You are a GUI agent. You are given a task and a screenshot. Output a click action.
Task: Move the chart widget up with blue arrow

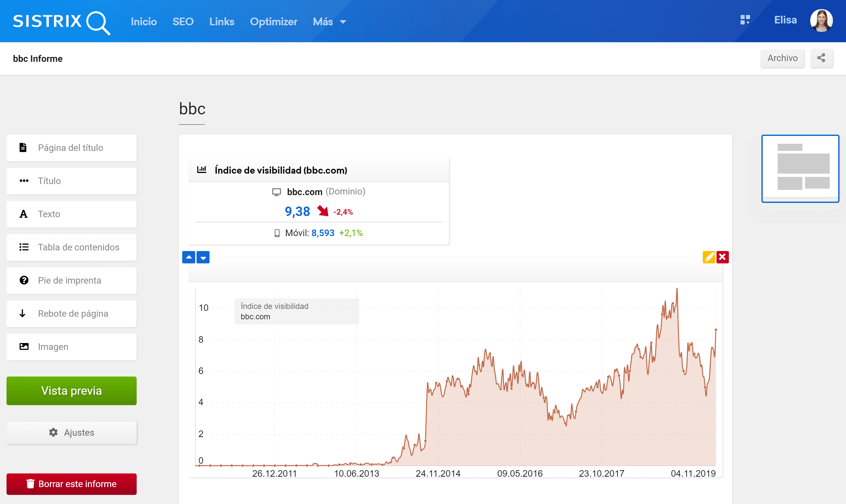(x=189, y=257)
